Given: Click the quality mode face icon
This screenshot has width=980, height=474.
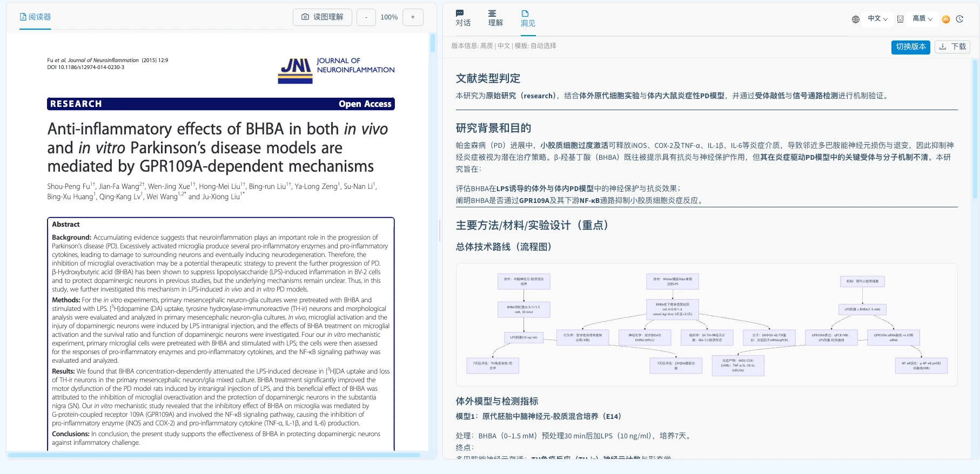Looking at the screenshot, I should (900, 19).
